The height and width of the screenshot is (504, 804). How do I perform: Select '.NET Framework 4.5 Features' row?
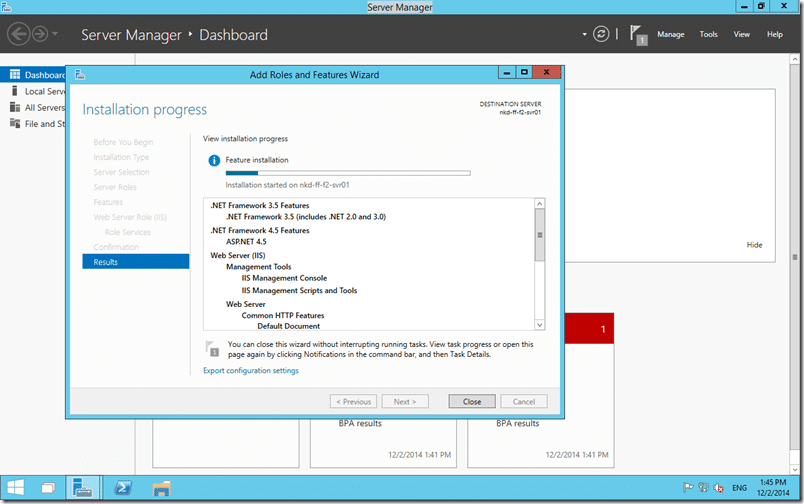[259, 230]
